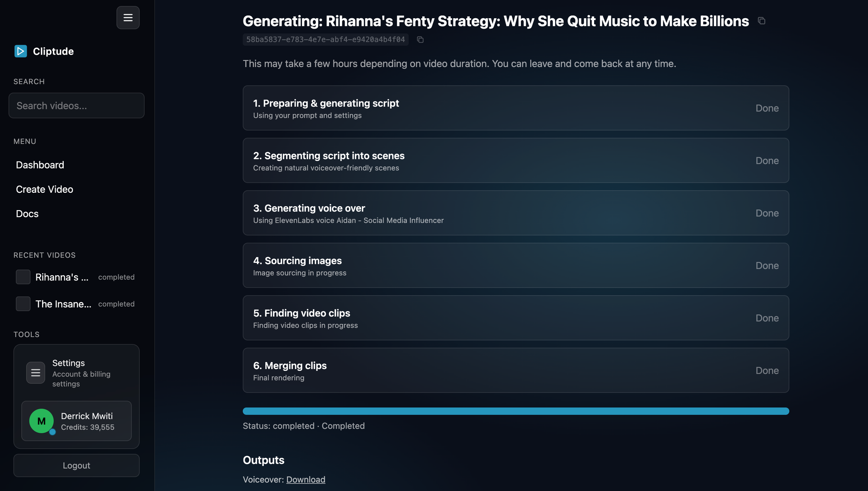Open Rihanna's recent video entry
This screenshot has width=868, height=491.
tap(62, 277)
